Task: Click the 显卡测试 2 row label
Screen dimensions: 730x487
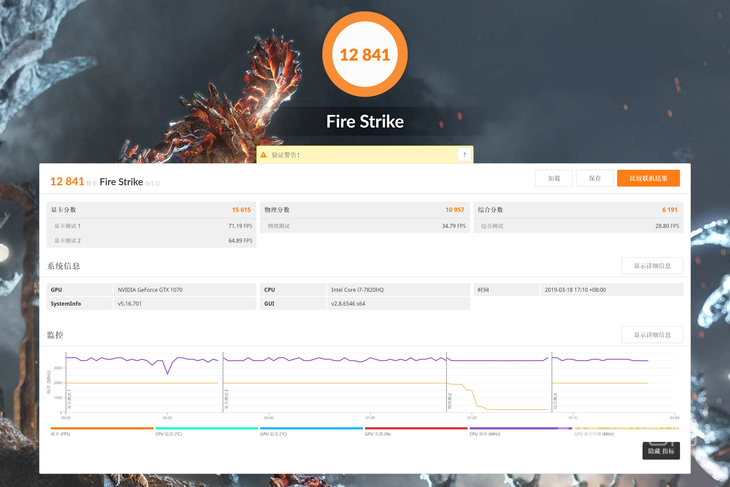Action: pyautogui.click(x=68, y=241)
